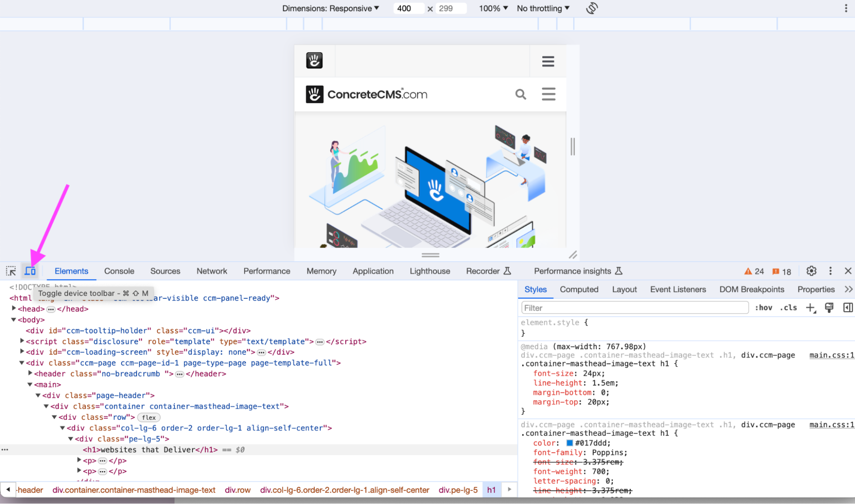
Task: Switch to the Console tab
Action: (119, 271)
